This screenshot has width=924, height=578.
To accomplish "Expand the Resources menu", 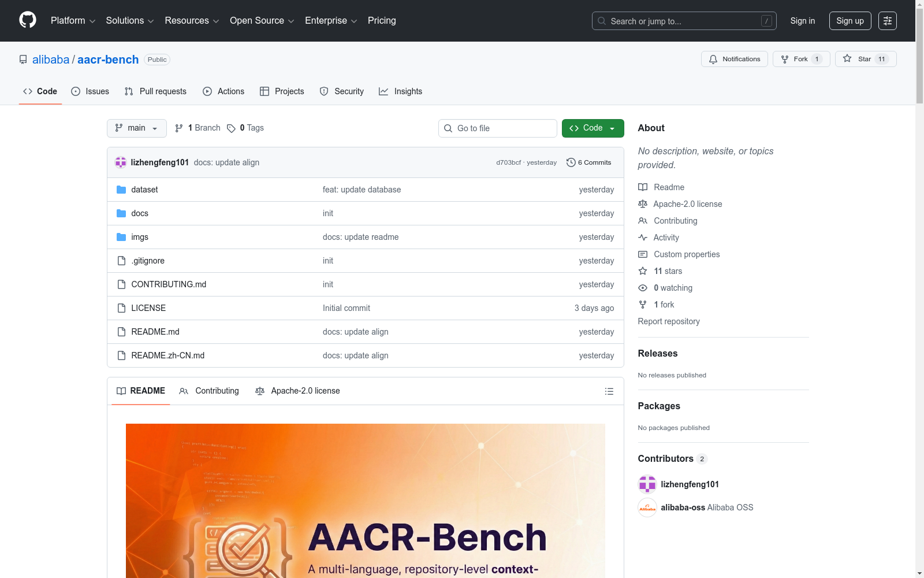I will 192,21.
